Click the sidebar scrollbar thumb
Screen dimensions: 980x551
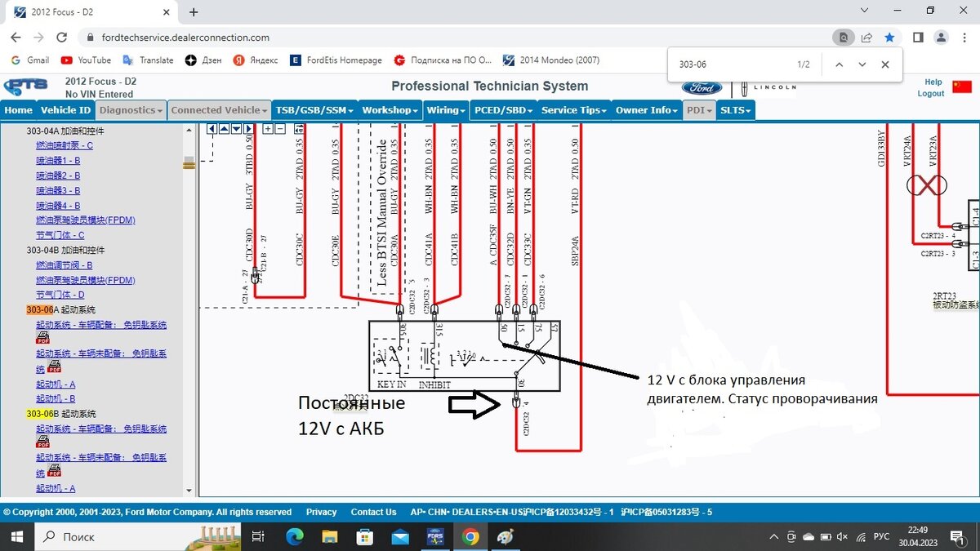[x=189, y=162]
